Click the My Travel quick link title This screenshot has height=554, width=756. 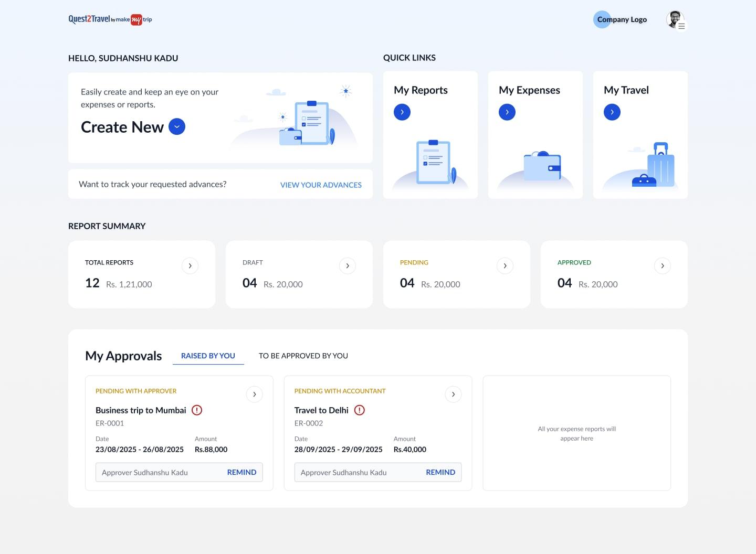[x=626, y=90]
